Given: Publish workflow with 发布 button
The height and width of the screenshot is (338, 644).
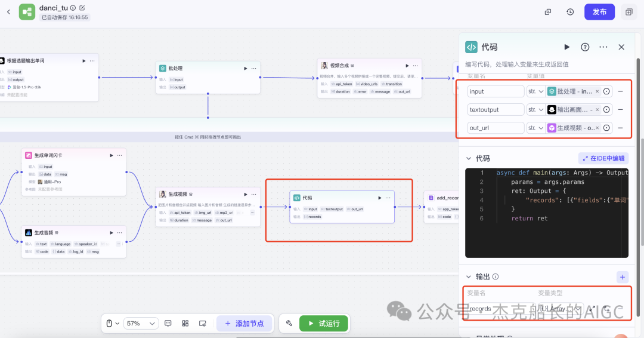Looking at the screenshot, I should click(x=600, y=12).
